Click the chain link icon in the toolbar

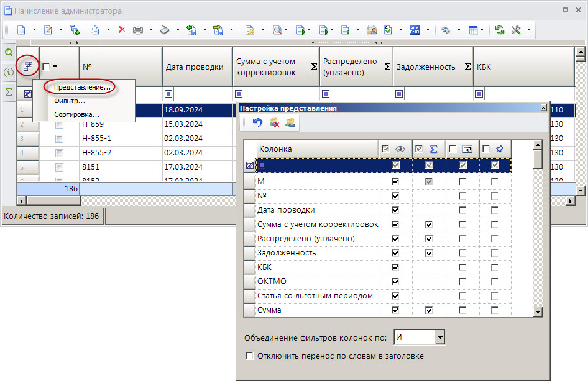point(446,30)
